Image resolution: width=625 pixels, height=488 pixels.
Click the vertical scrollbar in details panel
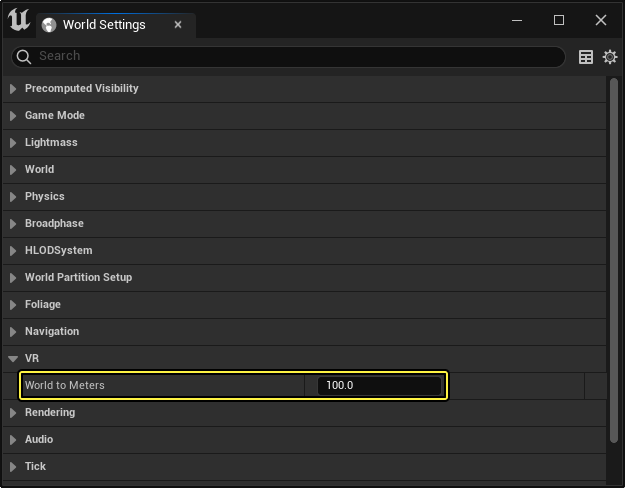pos(614,260)
